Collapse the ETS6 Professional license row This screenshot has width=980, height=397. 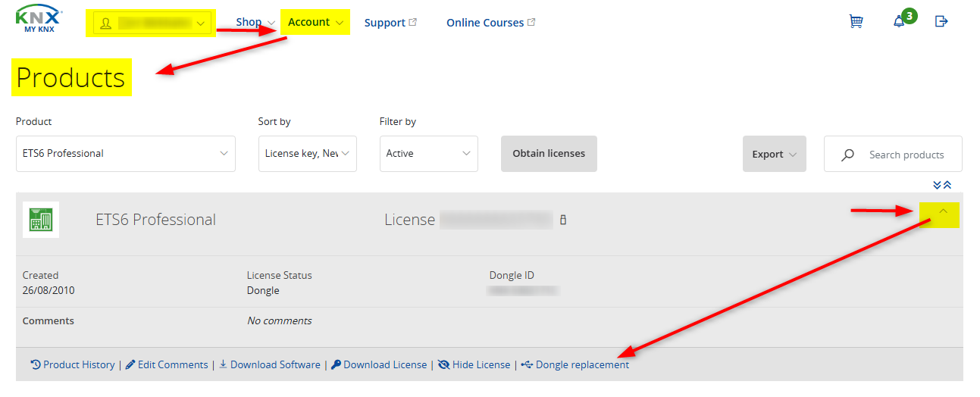coord(942,211)
